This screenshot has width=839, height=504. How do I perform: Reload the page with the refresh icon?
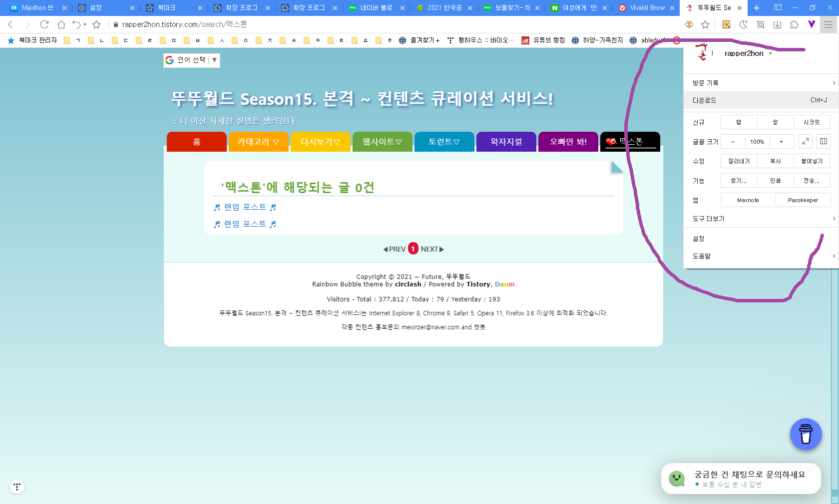point(44,24)
